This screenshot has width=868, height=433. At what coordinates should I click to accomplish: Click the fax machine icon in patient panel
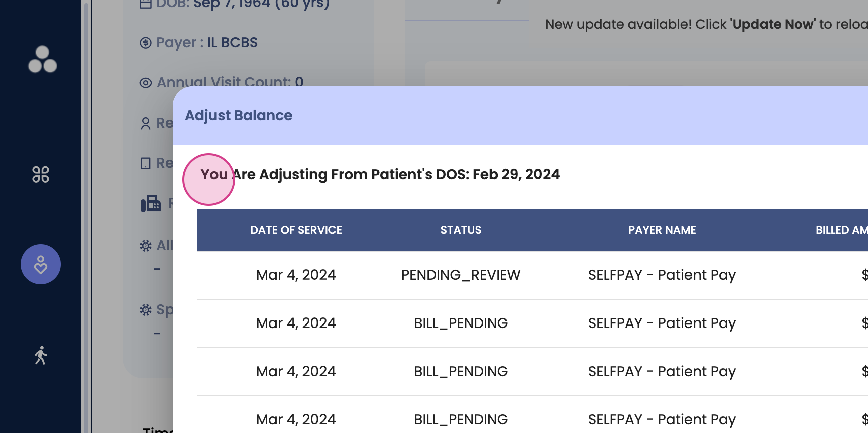[x=151, y=204]
